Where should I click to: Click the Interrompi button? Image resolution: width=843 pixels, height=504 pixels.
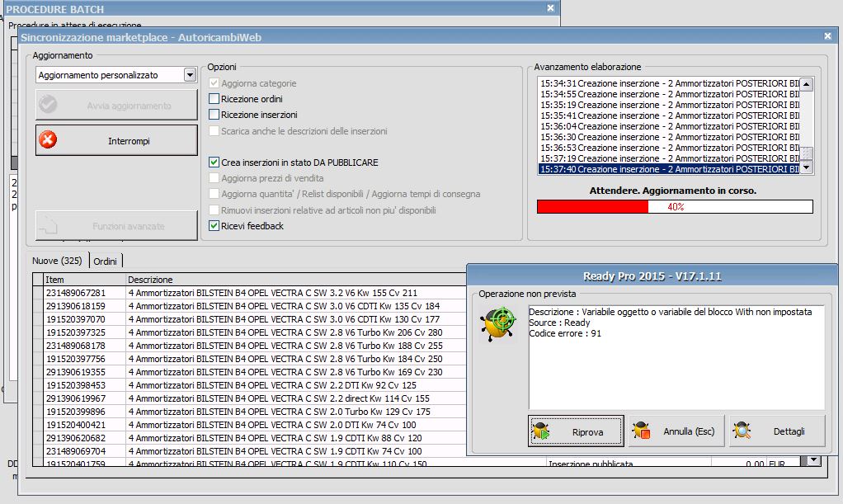tap(116, 140)
